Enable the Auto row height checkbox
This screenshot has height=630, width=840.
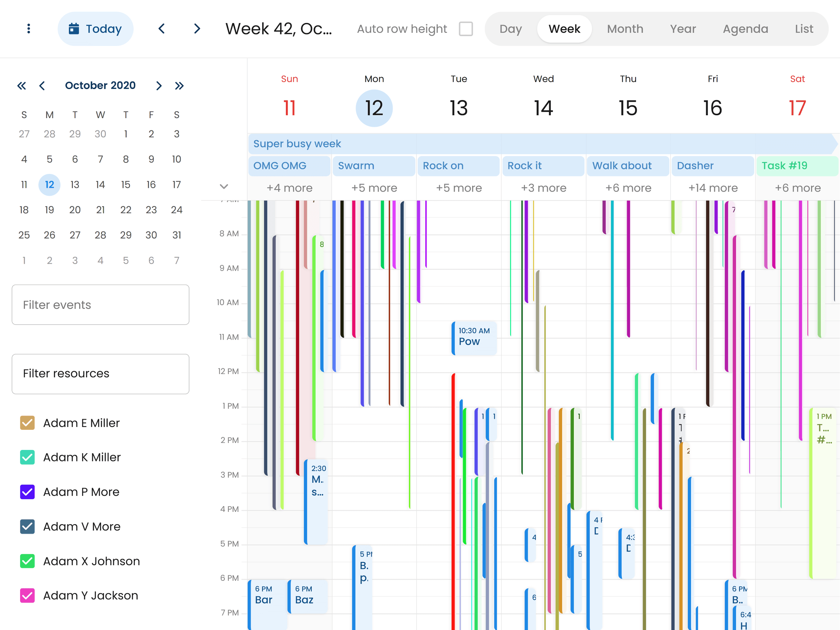[x=466, y=29]
